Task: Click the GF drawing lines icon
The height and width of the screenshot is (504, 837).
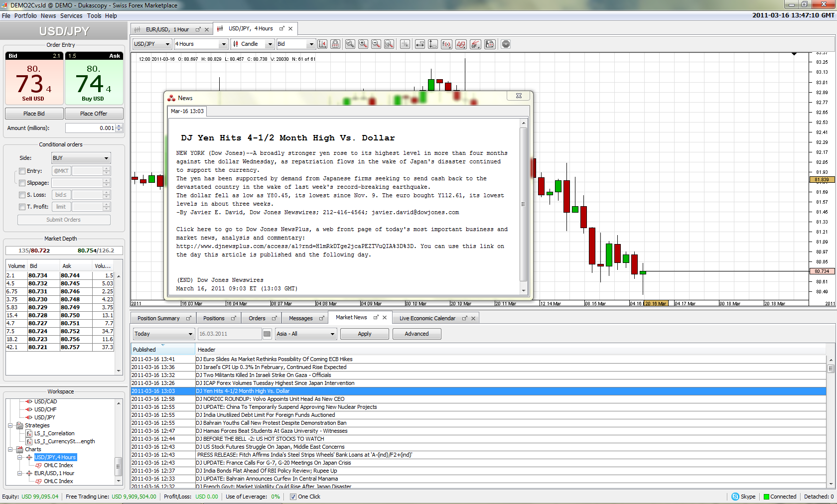Action: [475, 44]
